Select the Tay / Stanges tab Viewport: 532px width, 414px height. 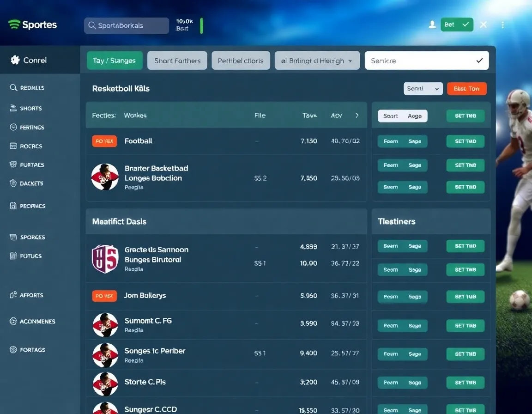pyautogui.click(x=114, y=60)
